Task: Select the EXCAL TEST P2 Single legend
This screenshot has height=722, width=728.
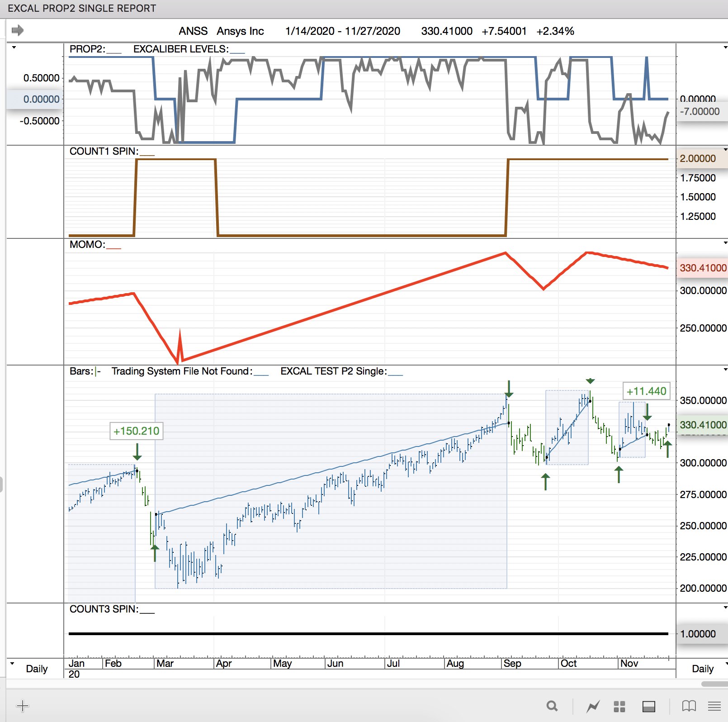Action: (333, 371)
